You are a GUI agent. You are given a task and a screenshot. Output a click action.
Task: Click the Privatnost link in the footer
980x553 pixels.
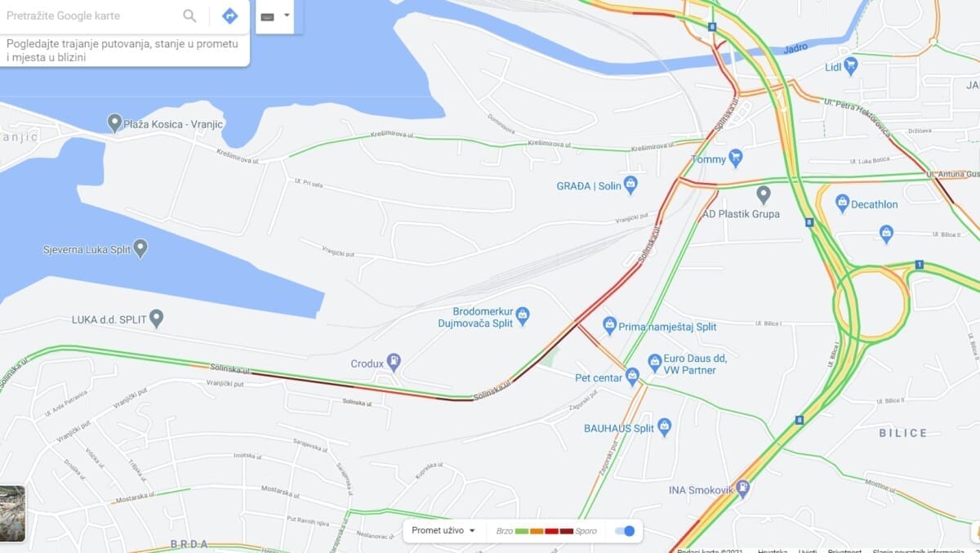point(844,551)
